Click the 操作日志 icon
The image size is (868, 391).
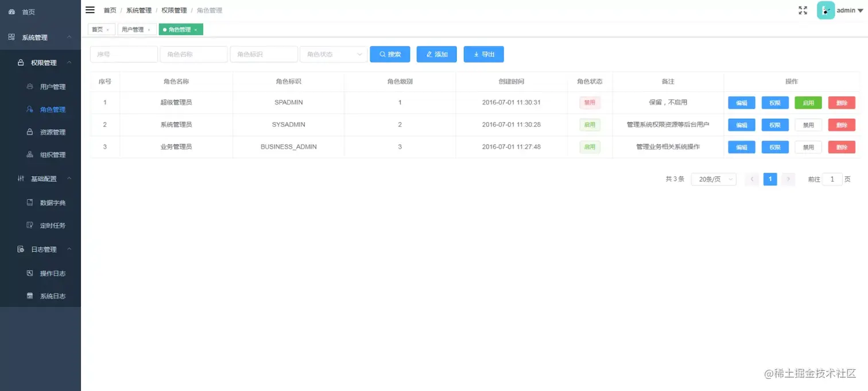[30, 273]
